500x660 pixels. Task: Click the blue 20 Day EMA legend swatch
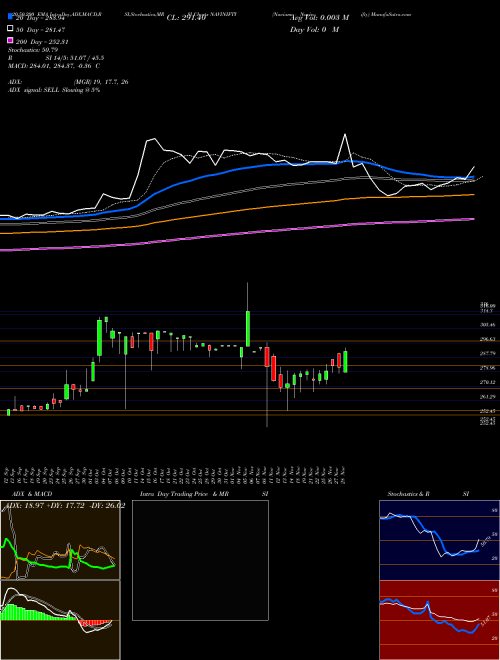point(10,16)
